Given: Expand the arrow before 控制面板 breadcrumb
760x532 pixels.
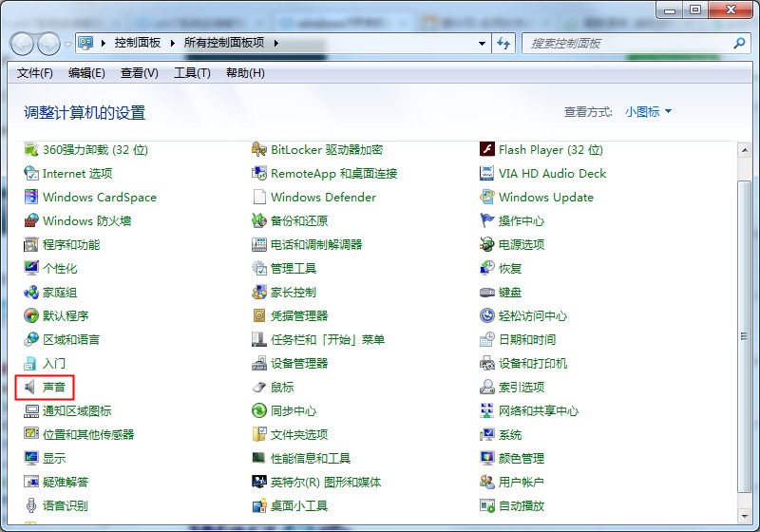Looking at the screenshot, I should click(103, 43).
